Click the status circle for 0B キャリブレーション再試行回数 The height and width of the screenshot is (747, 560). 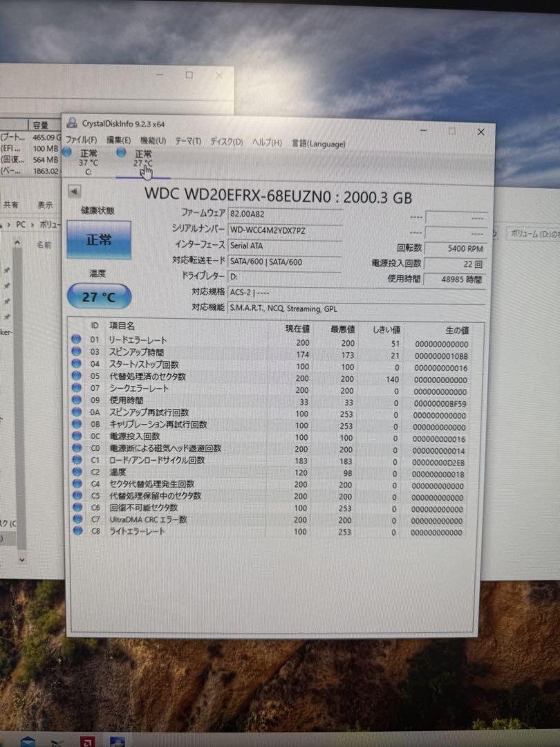click(x=77, y=423)
